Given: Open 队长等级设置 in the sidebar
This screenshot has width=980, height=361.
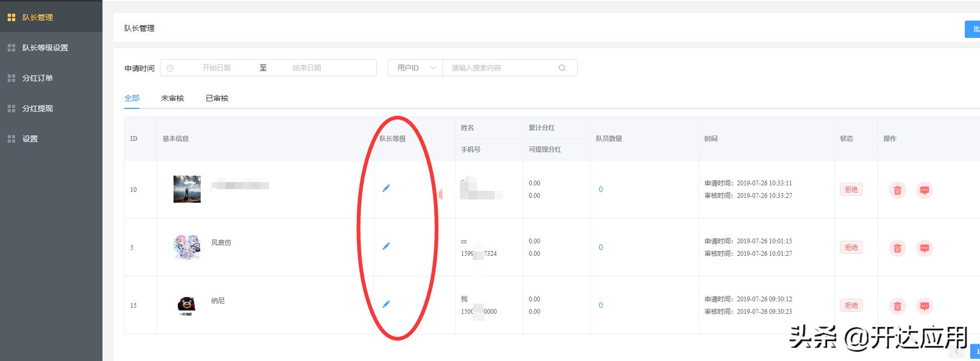Looking at the screenshot, I should 51,48.
